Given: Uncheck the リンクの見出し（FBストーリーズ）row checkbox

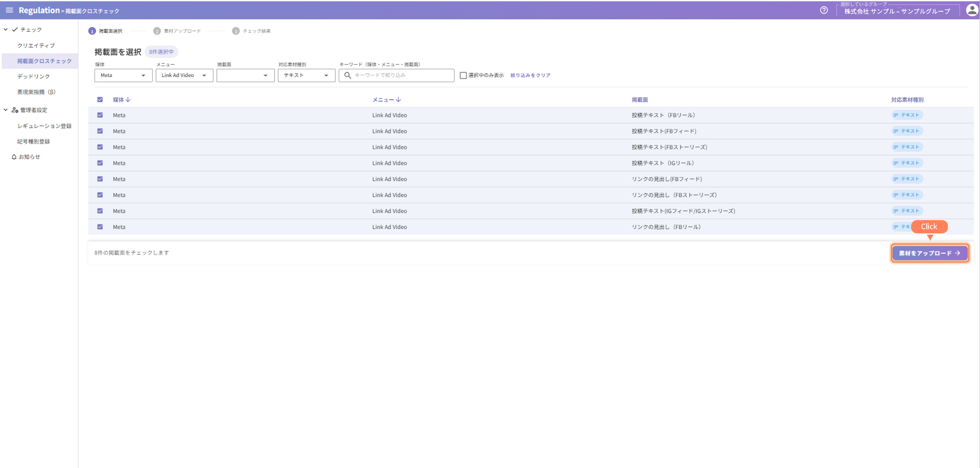Looking at the screenshot, I should point(100,195).
